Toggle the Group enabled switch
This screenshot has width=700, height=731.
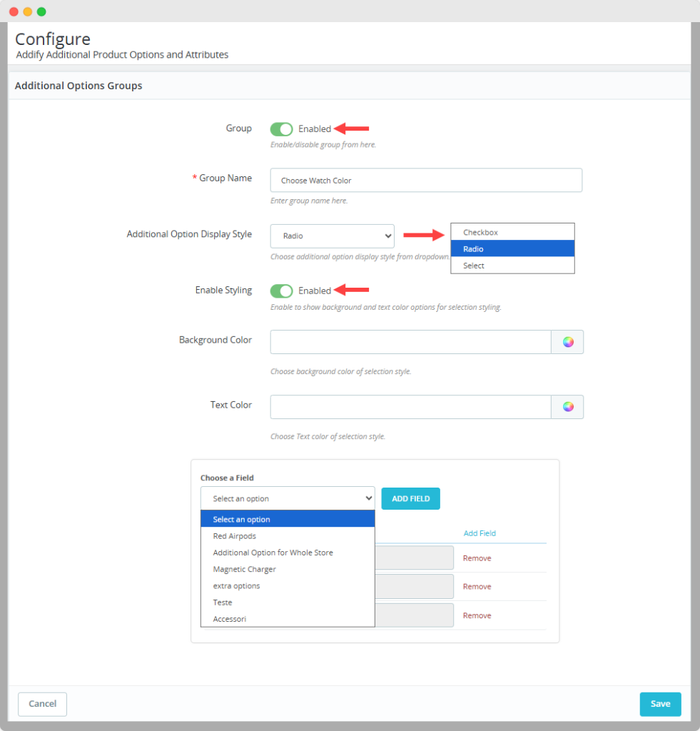point(281,129)
